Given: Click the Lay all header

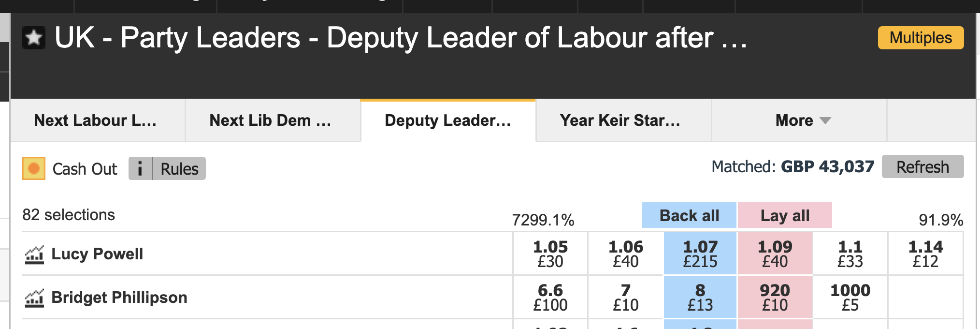Looking at the screenshot, I should click(x=785, y=215).
